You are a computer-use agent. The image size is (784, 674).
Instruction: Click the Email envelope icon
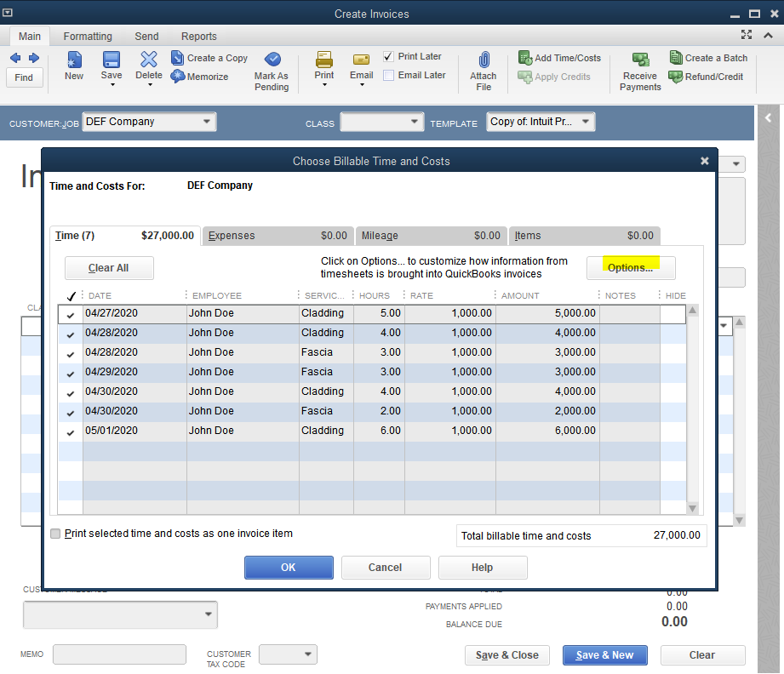pyautogui.click(x=361, y=60)
